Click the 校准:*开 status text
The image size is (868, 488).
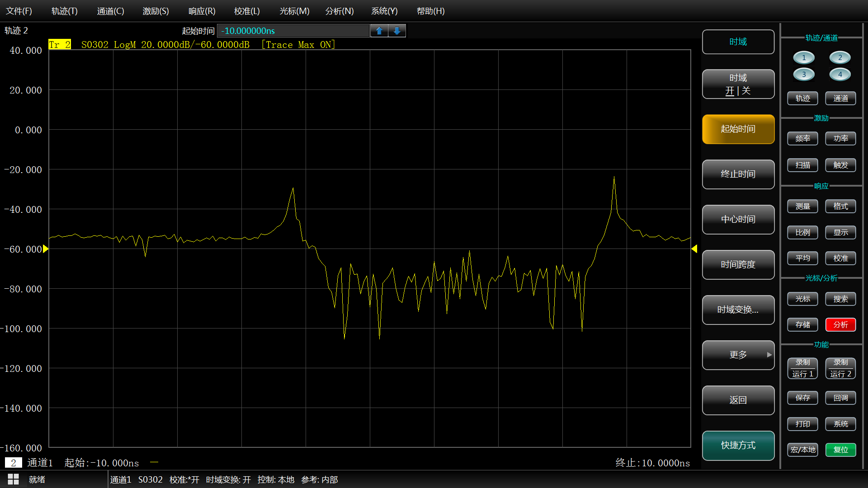(x=184, y=480)
